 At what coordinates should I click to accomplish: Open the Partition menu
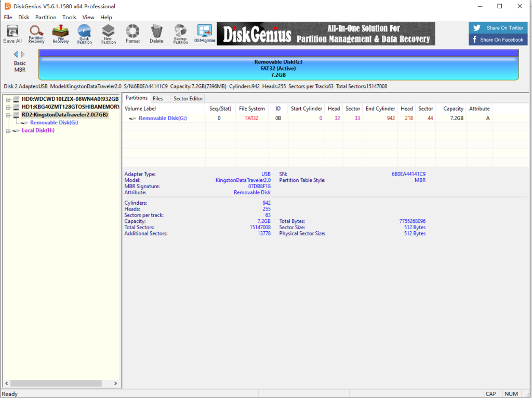[46, 17]
